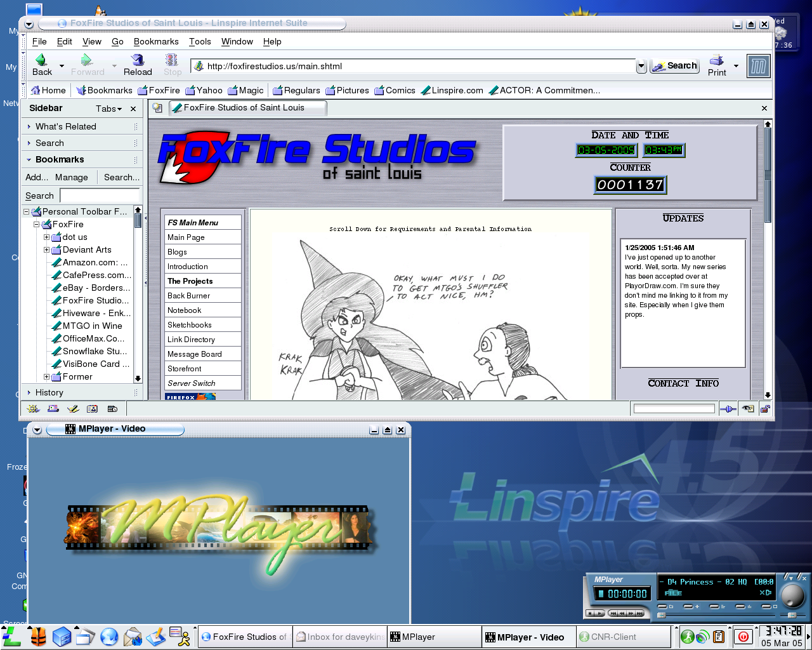Image resolution: width=812 pixels, height=650 pixels.
Task: Click the Linspire throbber icon beside Print
Action: point(758,66)
